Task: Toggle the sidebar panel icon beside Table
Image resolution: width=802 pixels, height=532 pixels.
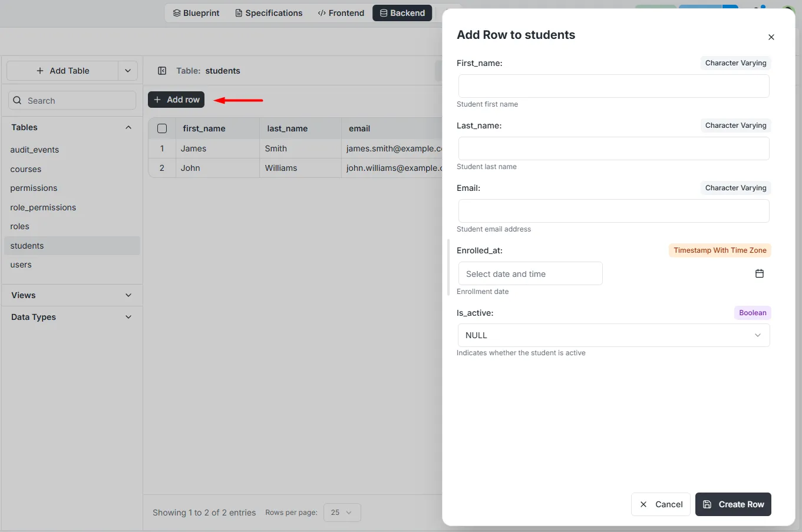Action: [162, 71]
